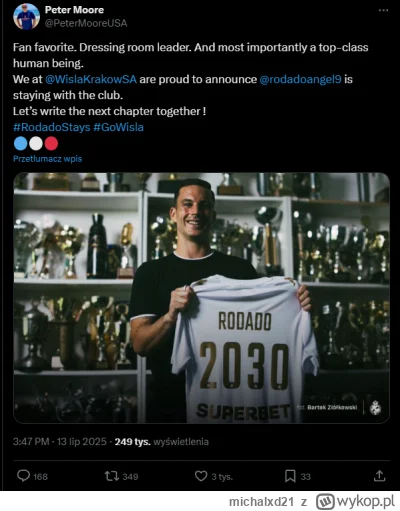The height and width of the screenshot is (511, 400).
Task: Click the retweet arrows icon
Action: click(x=112, y=476)
